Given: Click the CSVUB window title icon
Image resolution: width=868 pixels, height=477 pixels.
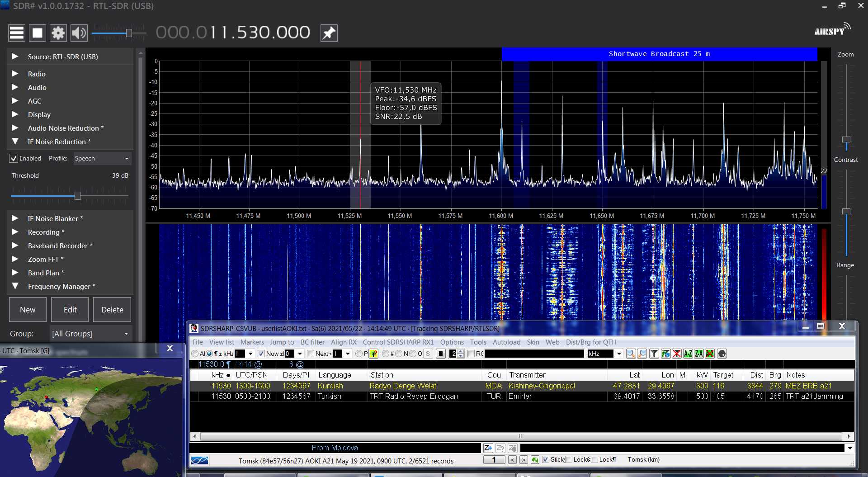Looking at the screenshot, I should pos(194,328).
